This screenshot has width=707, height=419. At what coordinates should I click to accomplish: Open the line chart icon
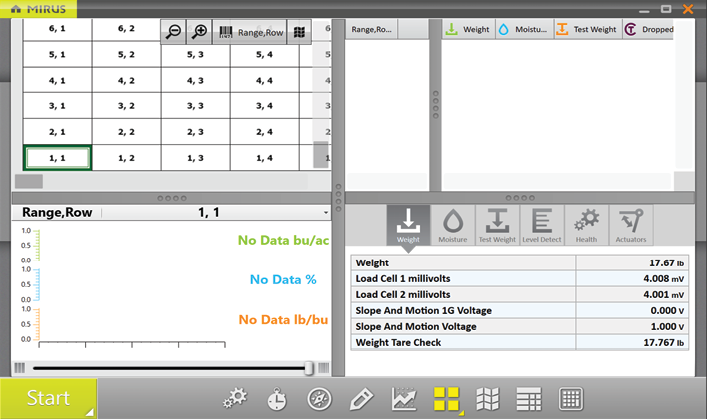pyautogui.click(x=404, y=398)
